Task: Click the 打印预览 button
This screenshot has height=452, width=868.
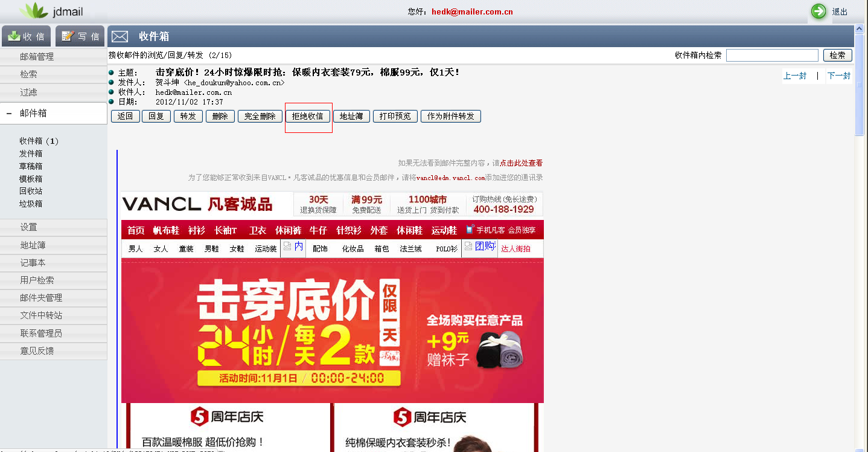Action: (x=395, y=116)
